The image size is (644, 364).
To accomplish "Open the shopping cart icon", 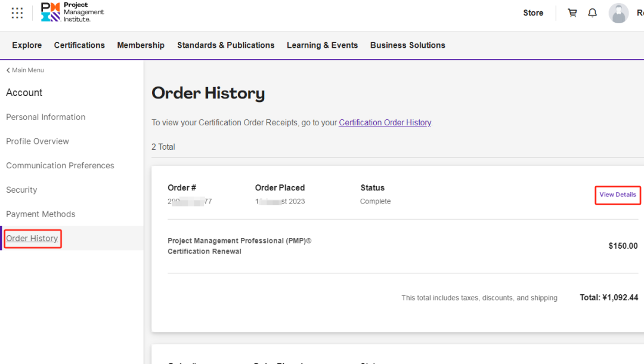I will click(572, 13).
